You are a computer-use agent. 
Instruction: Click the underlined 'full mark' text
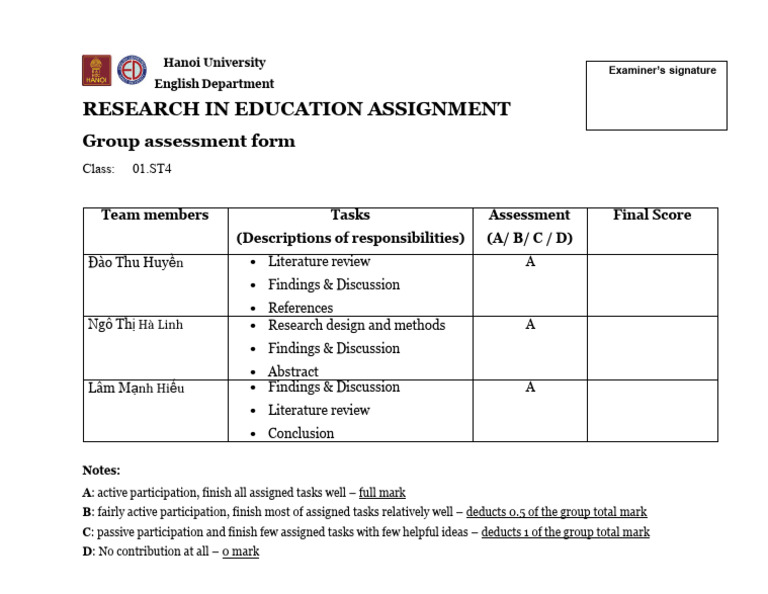382,493
